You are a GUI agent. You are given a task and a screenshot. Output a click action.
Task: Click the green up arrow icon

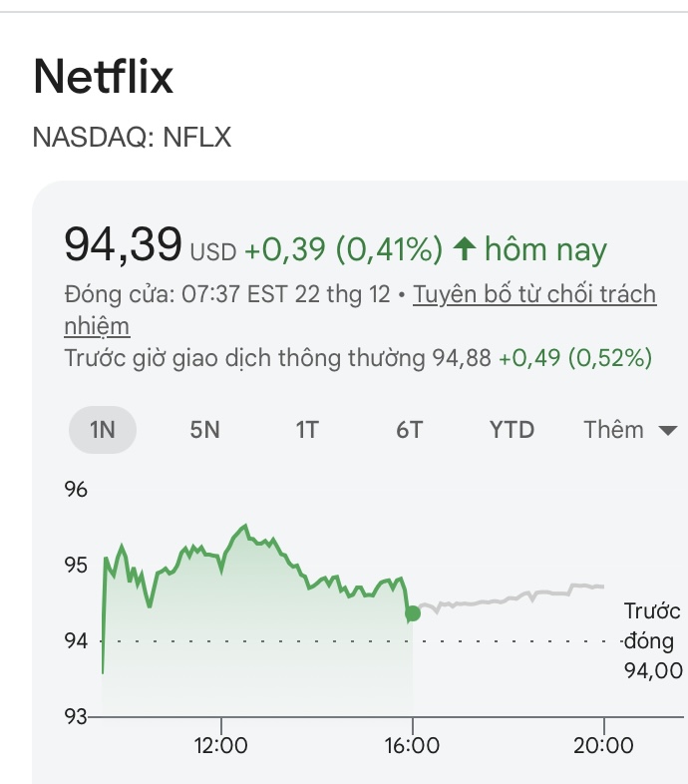coord(464,248)
